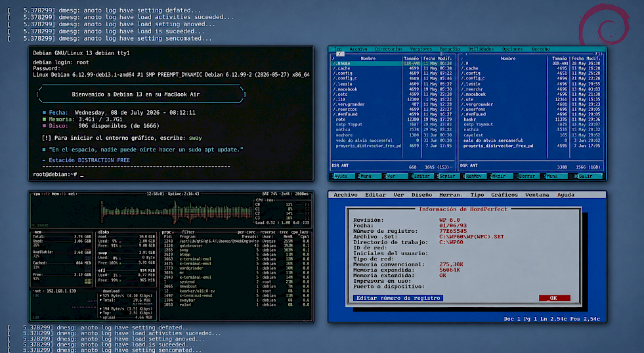
Task: Toggle tree view in btop
Action: click(x=284, y=232)
